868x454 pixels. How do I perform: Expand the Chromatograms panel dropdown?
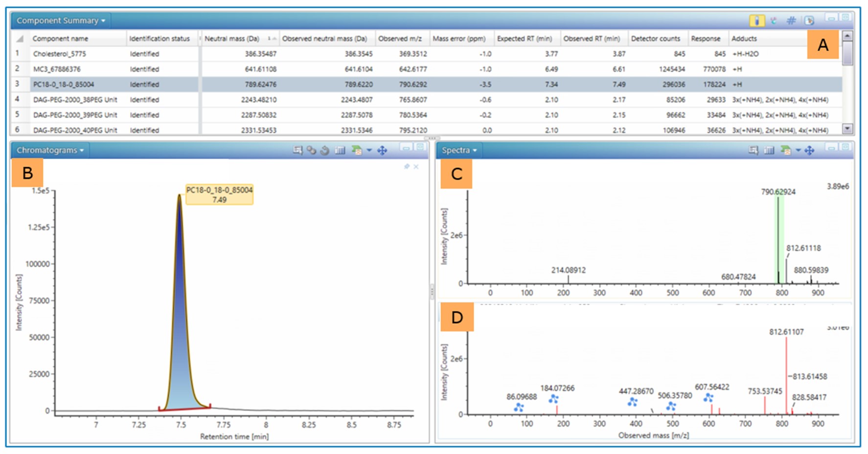coord(50,150)
